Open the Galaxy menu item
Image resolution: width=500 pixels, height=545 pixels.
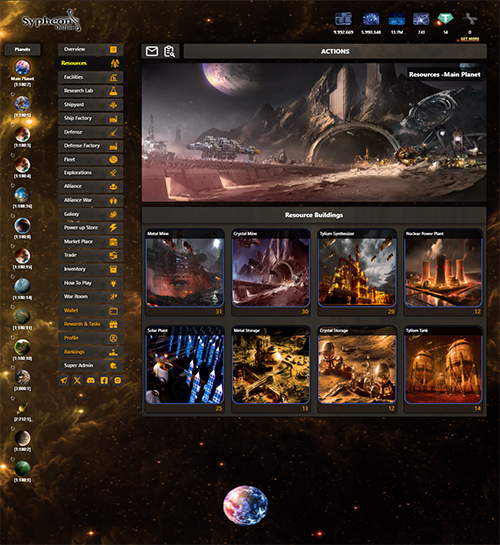(91, 214)
